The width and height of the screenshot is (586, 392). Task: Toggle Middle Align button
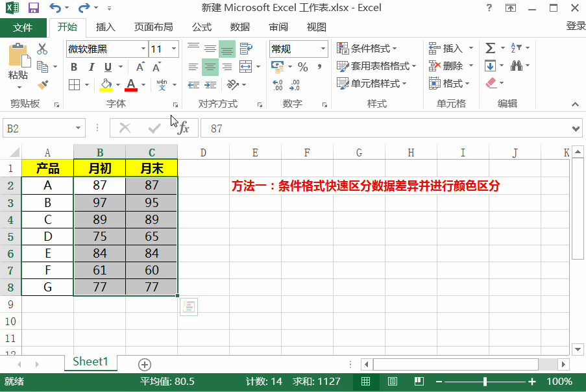(x=210, y=49)
